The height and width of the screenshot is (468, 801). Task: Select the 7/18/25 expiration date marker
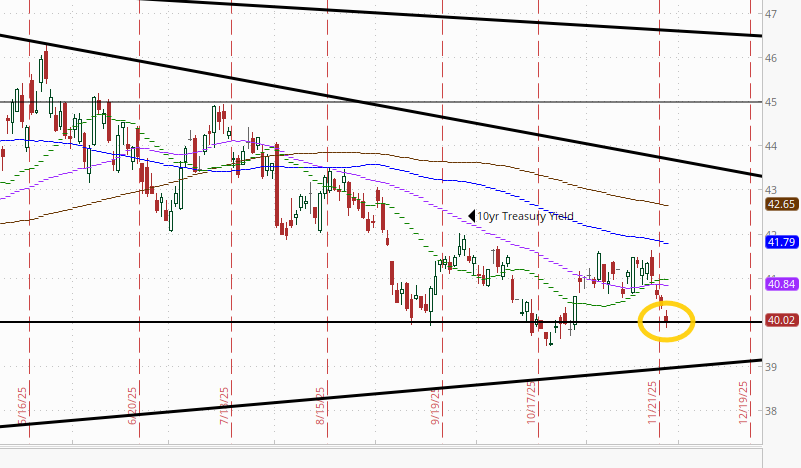click(225, 405)
